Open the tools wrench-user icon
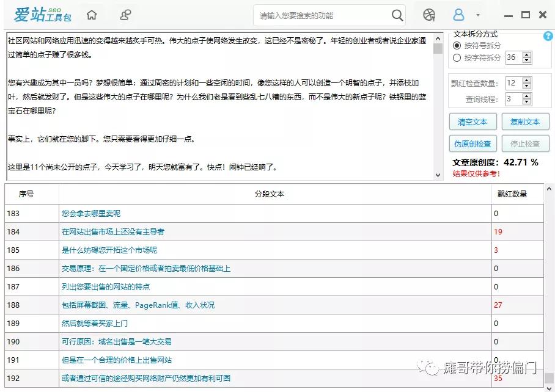Screen dimensions: 555x392 [x=125, y=15]
